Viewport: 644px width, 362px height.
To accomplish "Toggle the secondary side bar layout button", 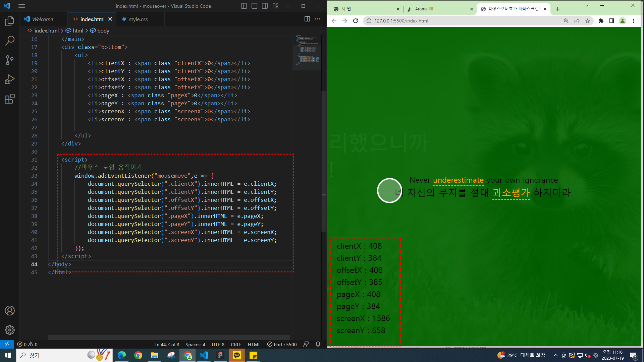I will (265, 6).
